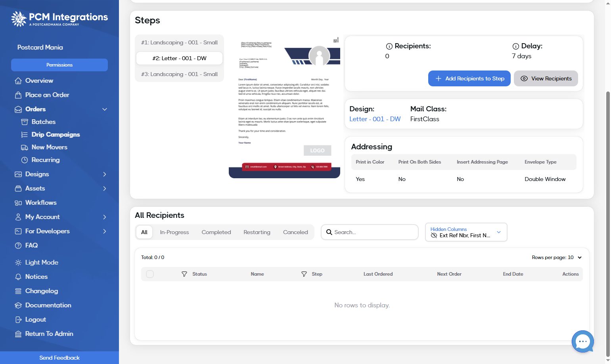Click the Drip Campaigns list icon

click(x=25, y=135)
